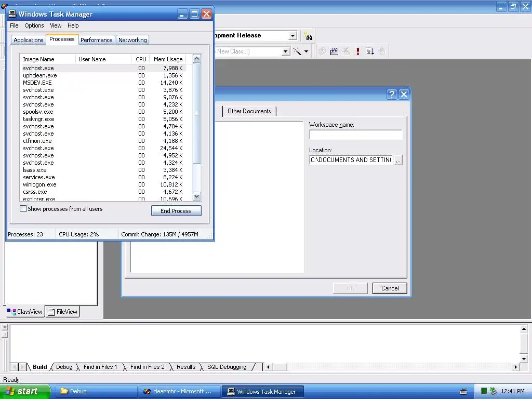
Task: Click the End Process button
Action: point(176,211)
